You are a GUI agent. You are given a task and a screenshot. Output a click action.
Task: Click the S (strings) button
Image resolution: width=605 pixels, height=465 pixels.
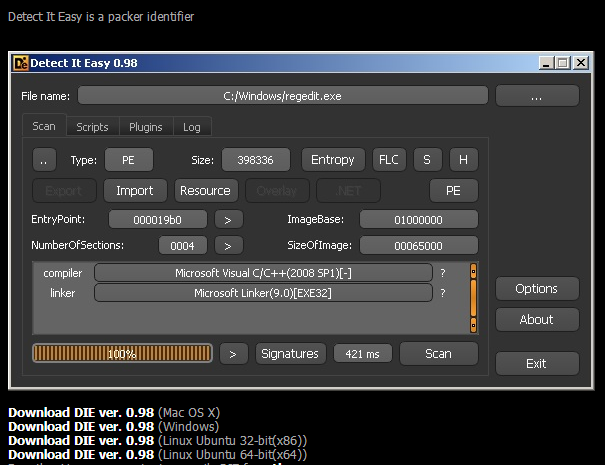click(x=427, y=160)
